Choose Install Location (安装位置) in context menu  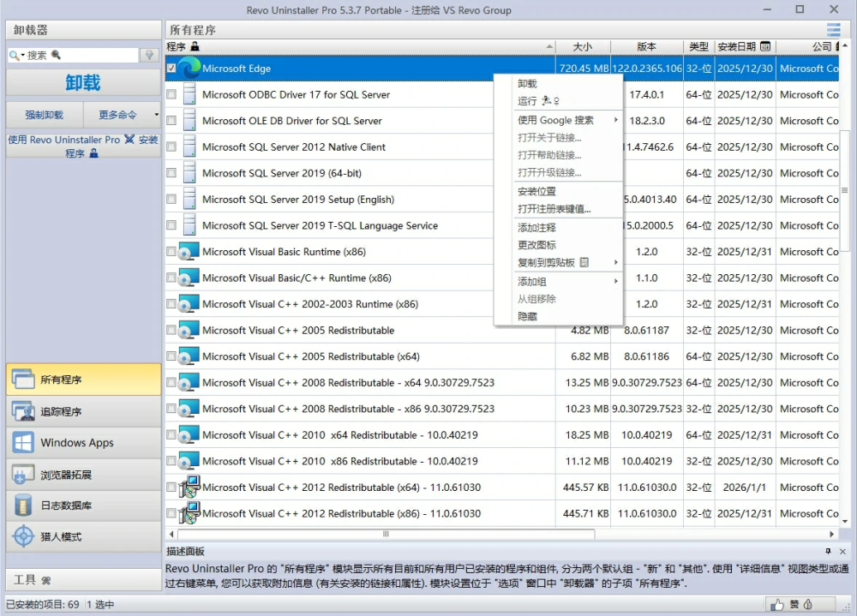537,191
